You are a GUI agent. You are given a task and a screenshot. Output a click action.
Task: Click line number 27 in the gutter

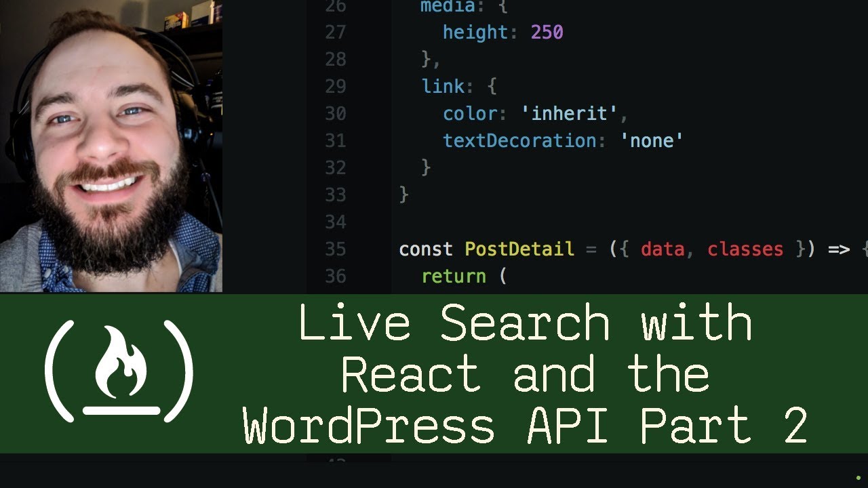(336, 32)
